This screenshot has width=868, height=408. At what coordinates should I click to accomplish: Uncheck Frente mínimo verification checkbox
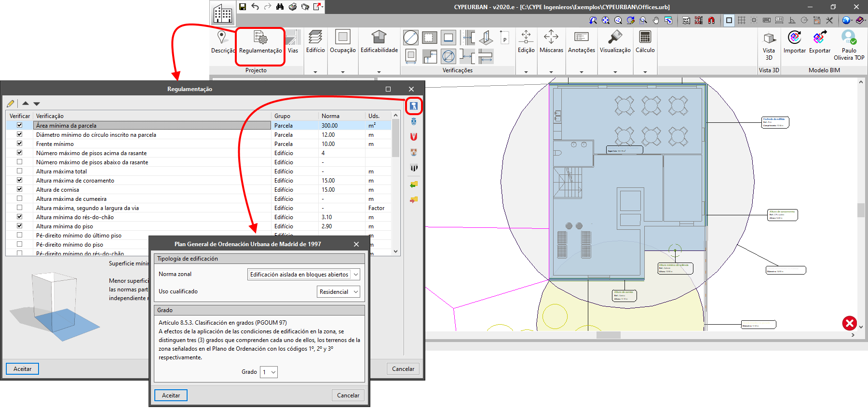20,144
